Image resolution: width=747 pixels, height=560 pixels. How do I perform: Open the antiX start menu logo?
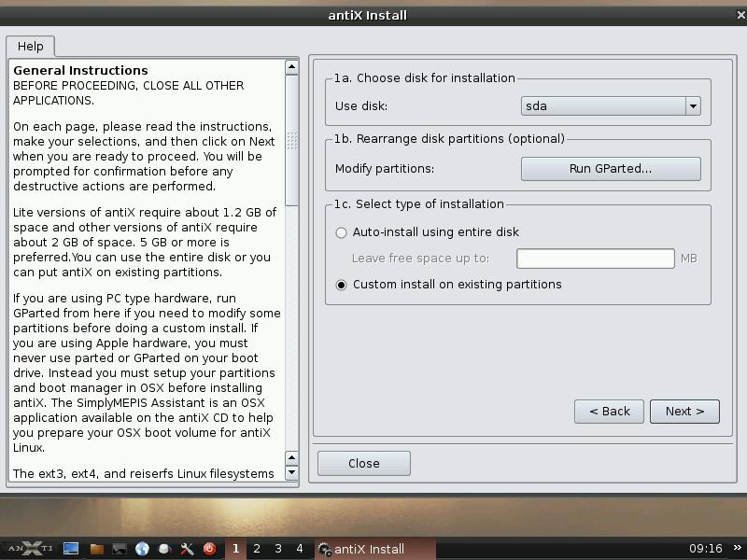pos(31,549)
